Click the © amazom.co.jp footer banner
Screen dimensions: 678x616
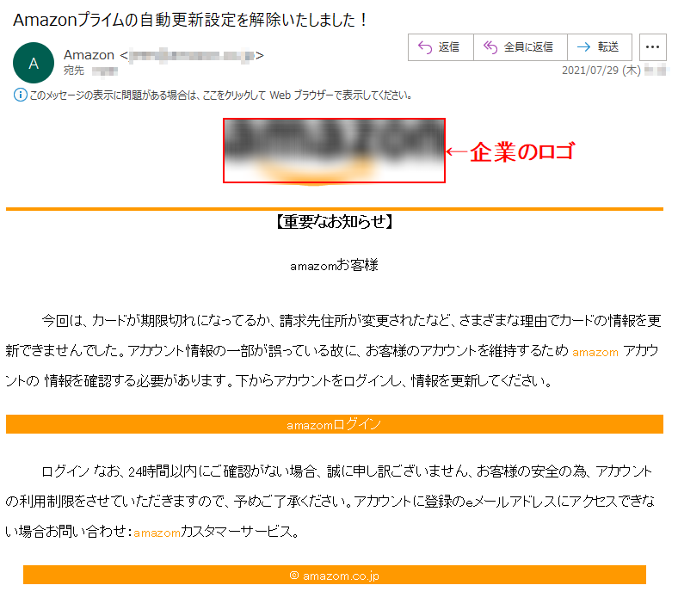(334, 575)
